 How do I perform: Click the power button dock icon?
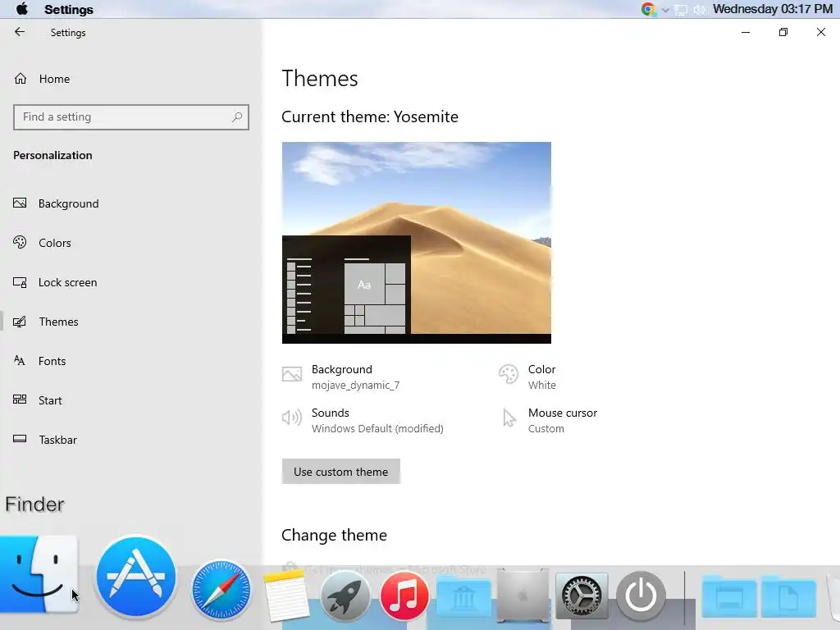coord(641,596)
